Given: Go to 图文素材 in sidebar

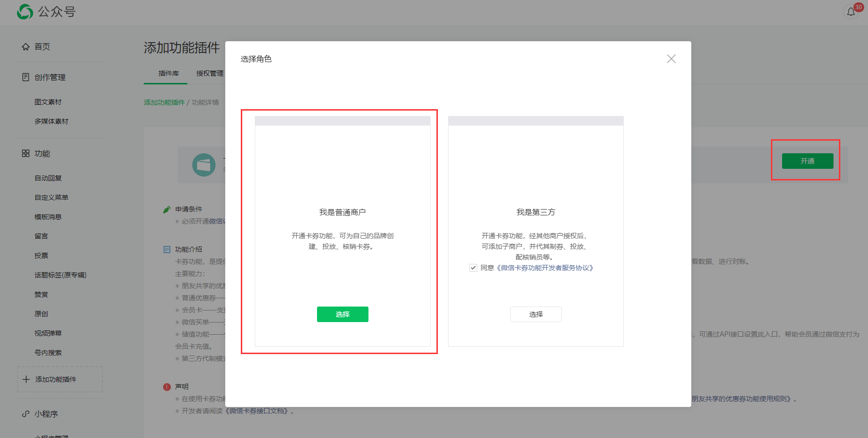Looking at the screenshot, I should 48,102.
